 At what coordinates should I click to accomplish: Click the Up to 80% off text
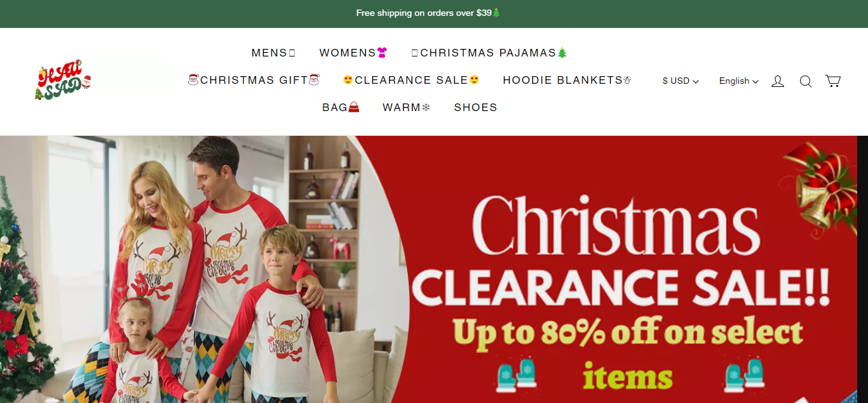(x=627, y=332)
